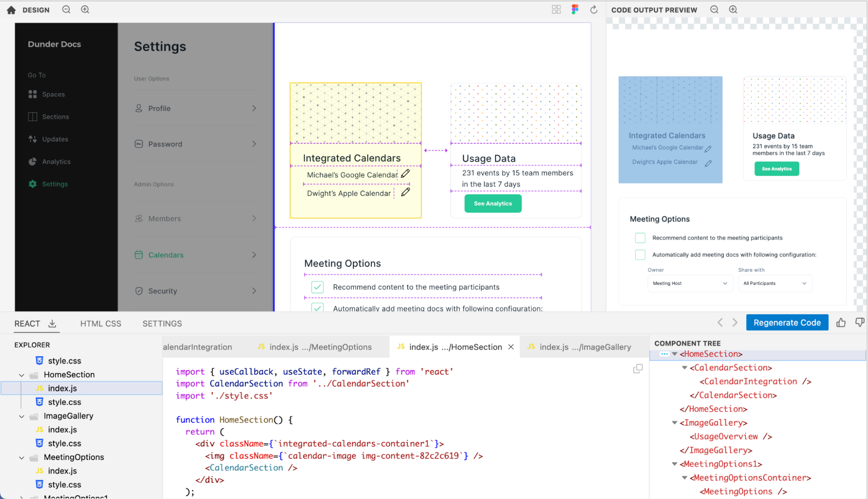Image resolution: width=868 pixels, height=499 pixels.
Task: Collapse MeetingOptionsContainer tree node
Action: (685, 478)
